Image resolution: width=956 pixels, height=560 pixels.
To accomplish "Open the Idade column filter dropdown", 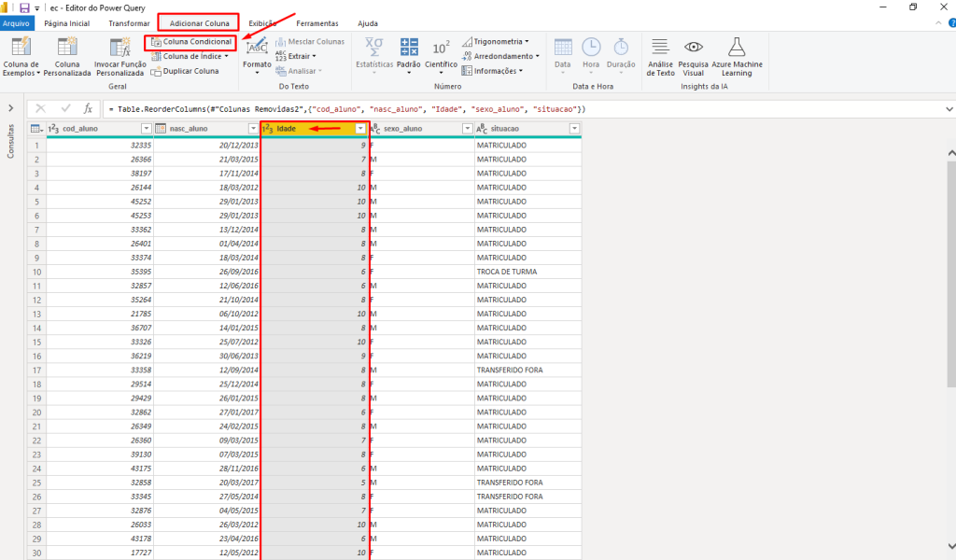I will 360,129.
